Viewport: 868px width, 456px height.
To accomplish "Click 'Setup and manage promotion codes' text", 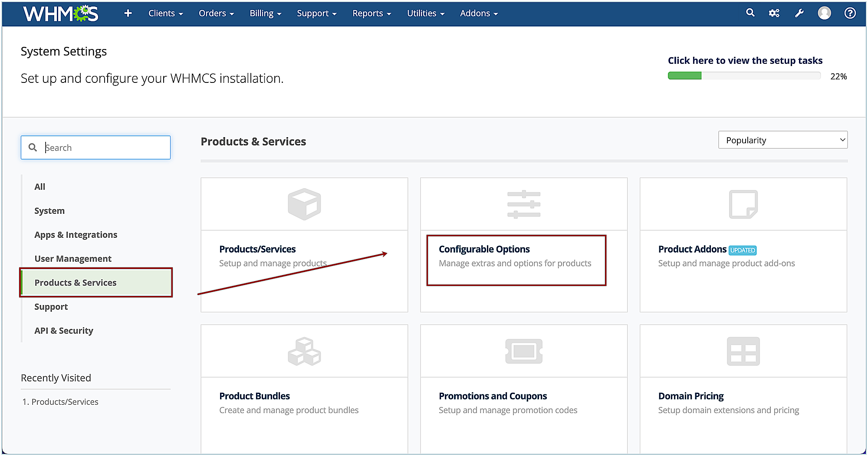I will [508, 410].
